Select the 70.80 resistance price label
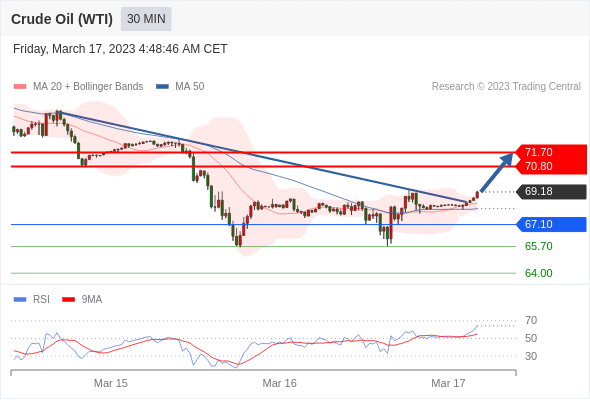The image size is (590, 400). [539, 166]
